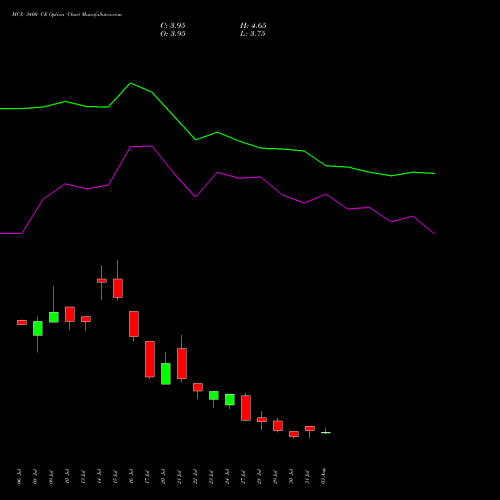Select the last small candle above 03 Aug

tap(326, 432)
